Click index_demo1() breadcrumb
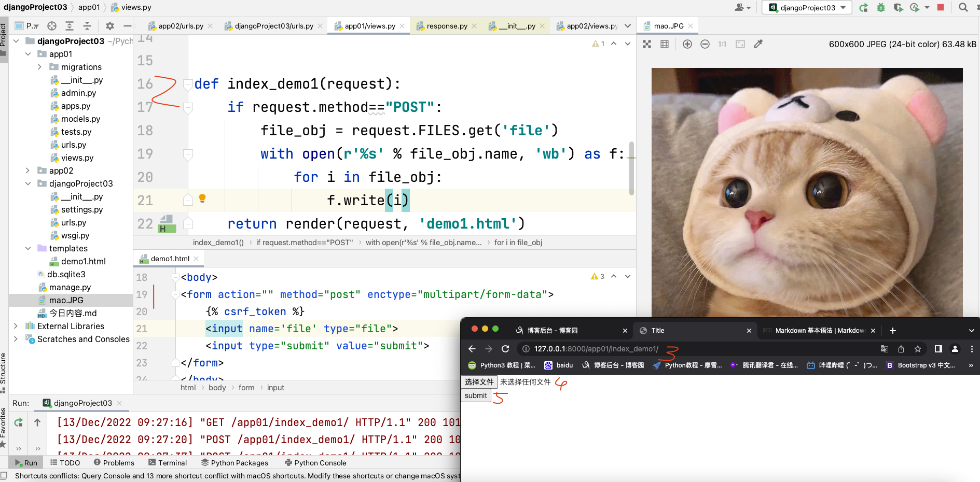The width and height of the screenshot is (980, 482). (x=218, y=243)
